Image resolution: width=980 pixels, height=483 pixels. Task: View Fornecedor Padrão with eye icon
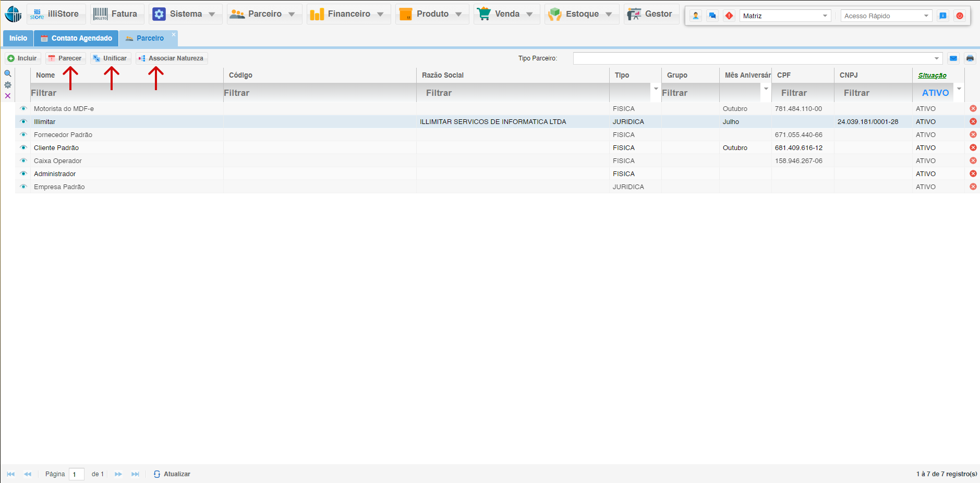click(23, 134)
